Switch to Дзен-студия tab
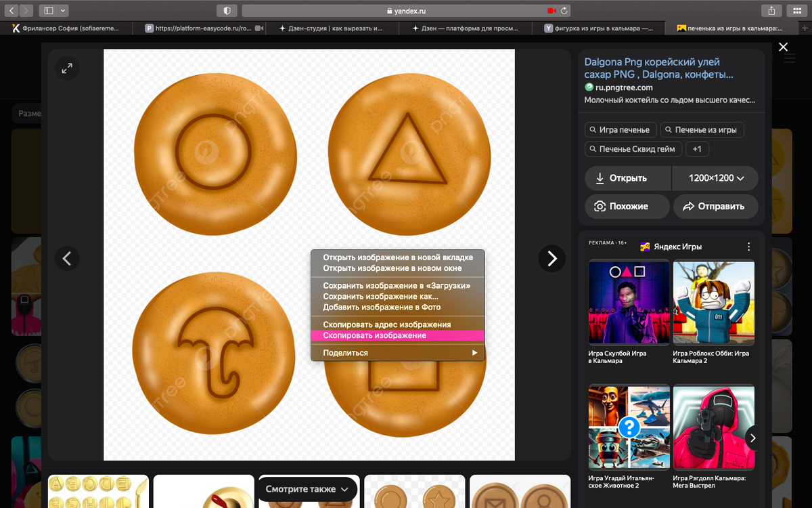 [332, 28]
